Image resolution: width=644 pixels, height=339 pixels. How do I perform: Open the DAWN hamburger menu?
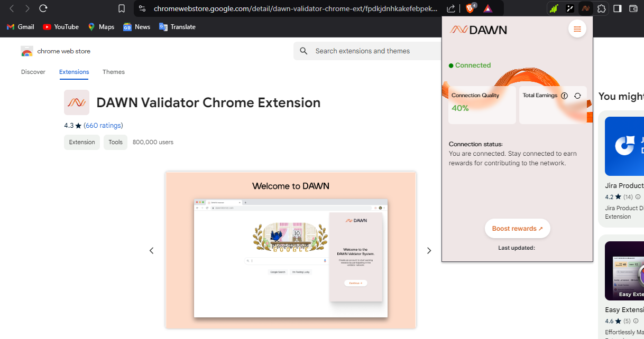coord(577,29)
